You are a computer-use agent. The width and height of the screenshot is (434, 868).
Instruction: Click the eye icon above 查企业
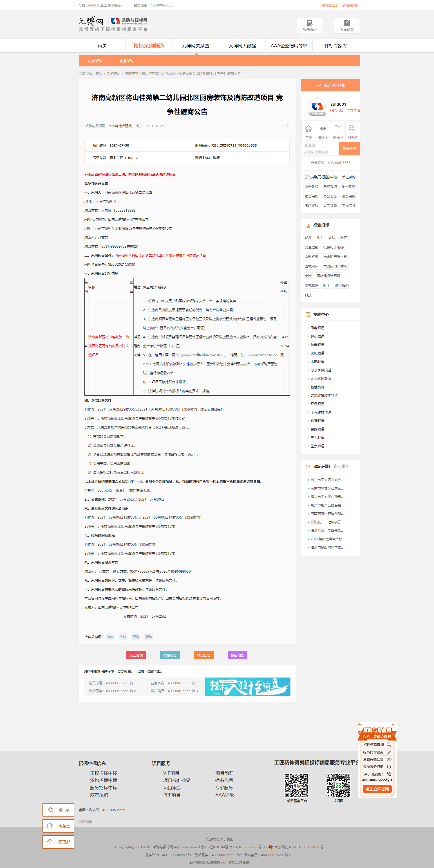coord(323,128)
